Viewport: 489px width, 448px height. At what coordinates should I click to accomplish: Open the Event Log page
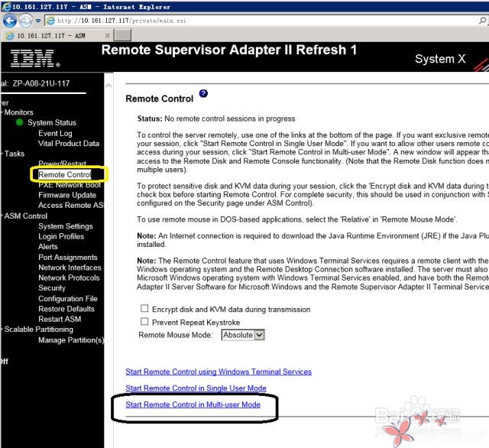pos(55,133)
